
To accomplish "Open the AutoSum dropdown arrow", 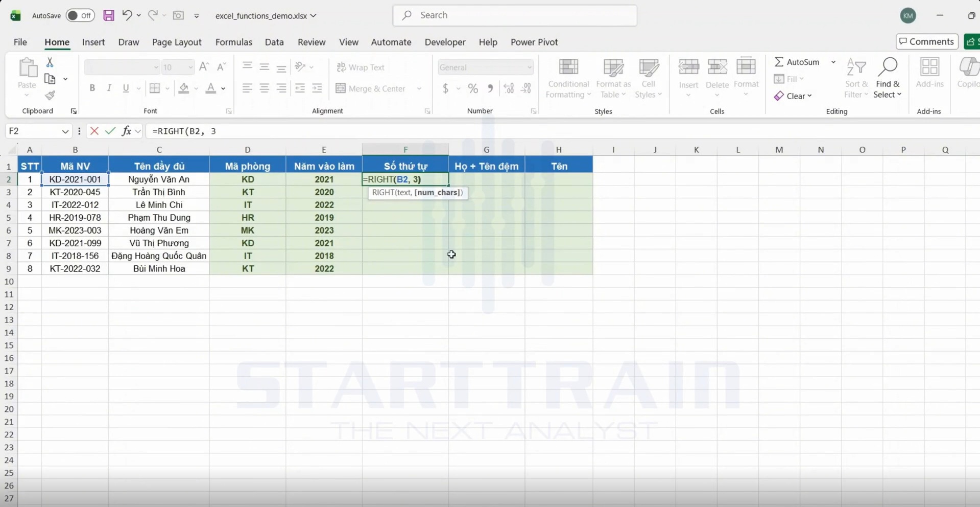I will click(833, 62).
